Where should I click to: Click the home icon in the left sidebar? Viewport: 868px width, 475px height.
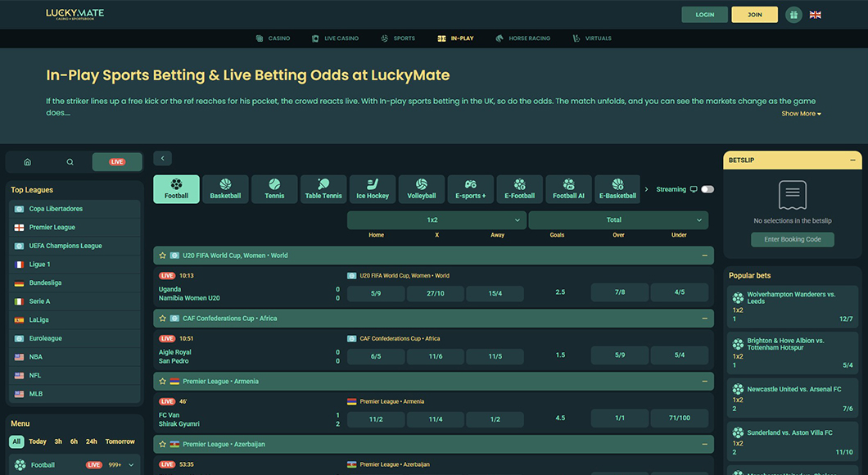coord(28,161)
